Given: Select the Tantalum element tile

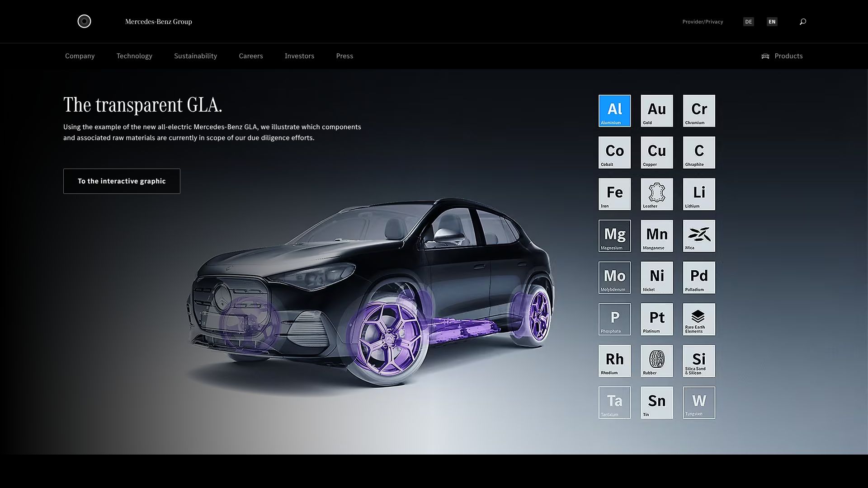Looking at the screenshot, I should pos(615,403).
